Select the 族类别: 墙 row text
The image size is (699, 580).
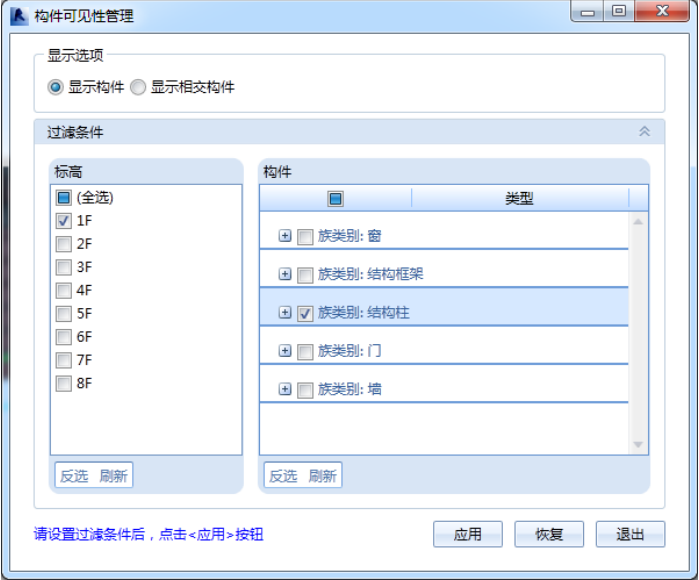click(x=350, y=389)
